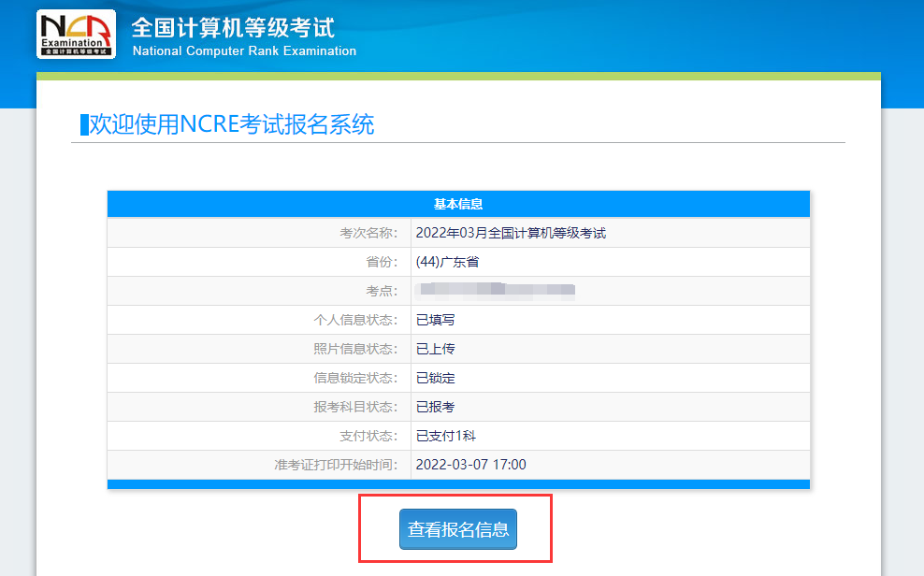Click the blue bar below the table
Image resolution: width=924 pixels, height=576 pixels.
458,482
